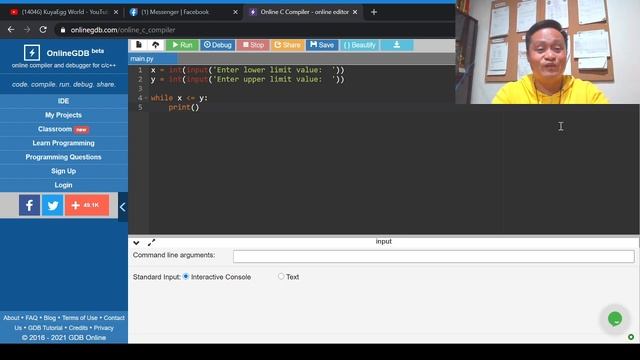Go to Login in sidebar

63,185
